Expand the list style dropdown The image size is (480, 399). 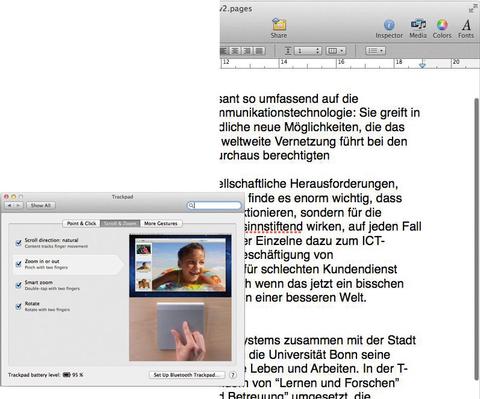375,51
